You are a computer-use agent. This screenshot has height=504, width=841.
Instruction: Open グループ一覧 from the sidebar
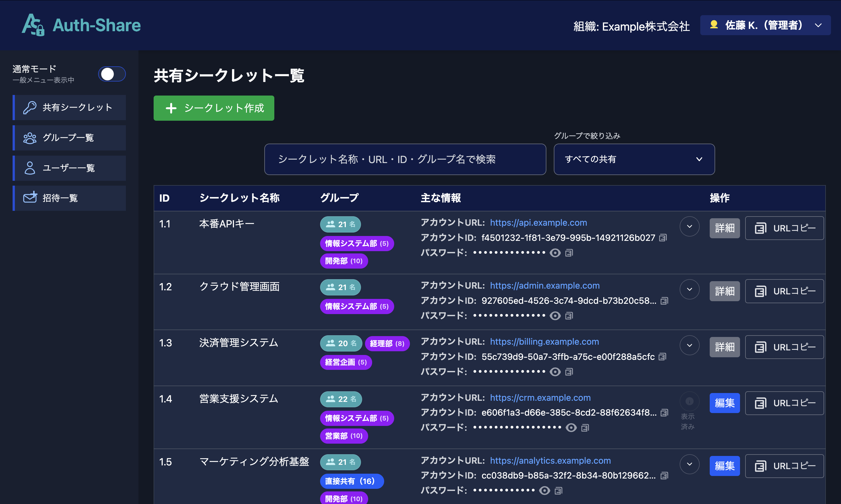[x=68, y=138]
